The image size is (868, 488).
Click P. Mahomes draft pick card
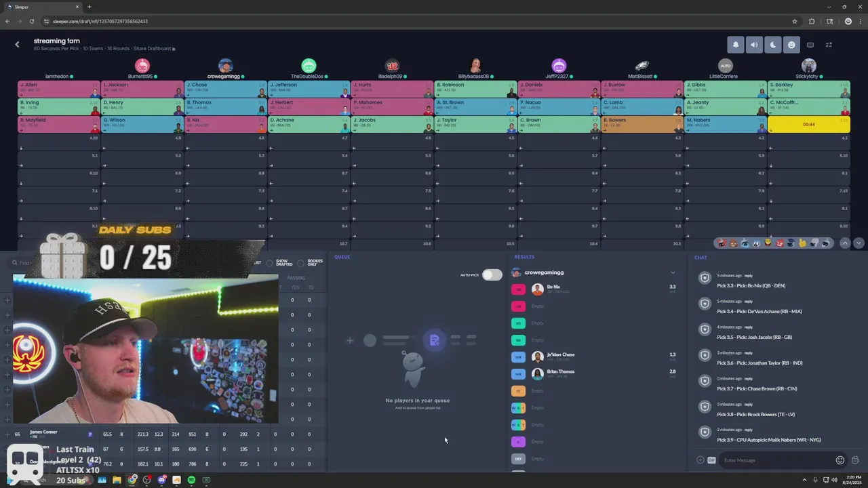pyautogui.click(x=392, y=106)
